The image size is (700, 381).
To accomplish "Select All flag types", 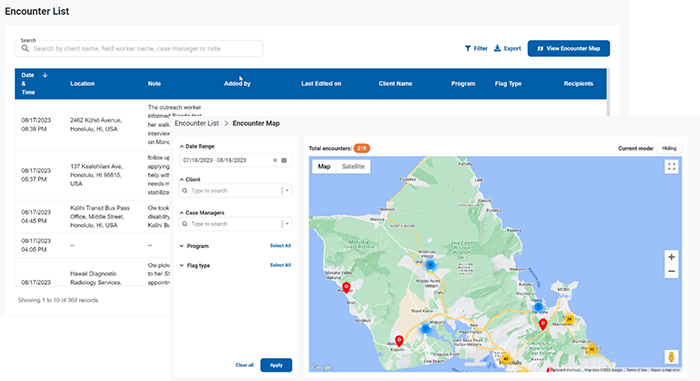I will (x=280, y=265).
